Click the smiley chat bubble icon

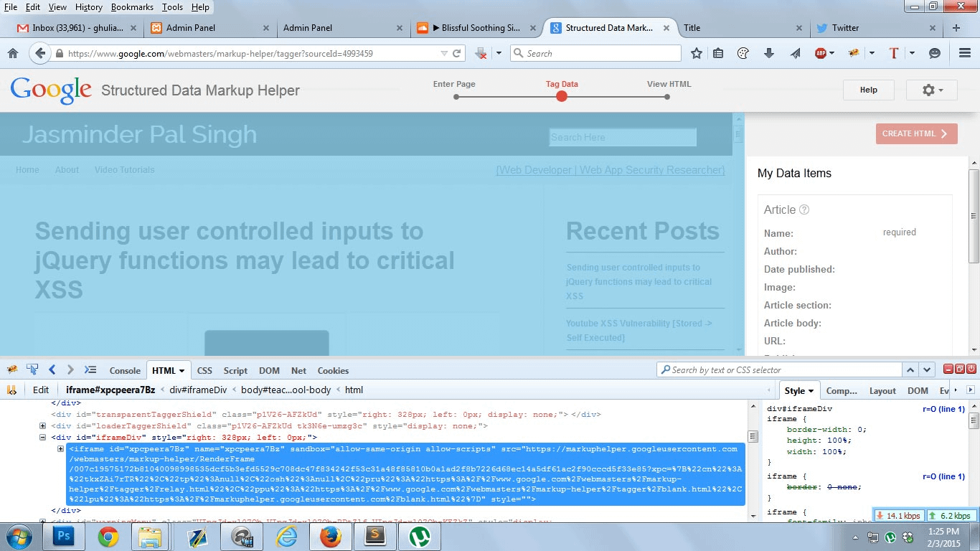(935, 53)
